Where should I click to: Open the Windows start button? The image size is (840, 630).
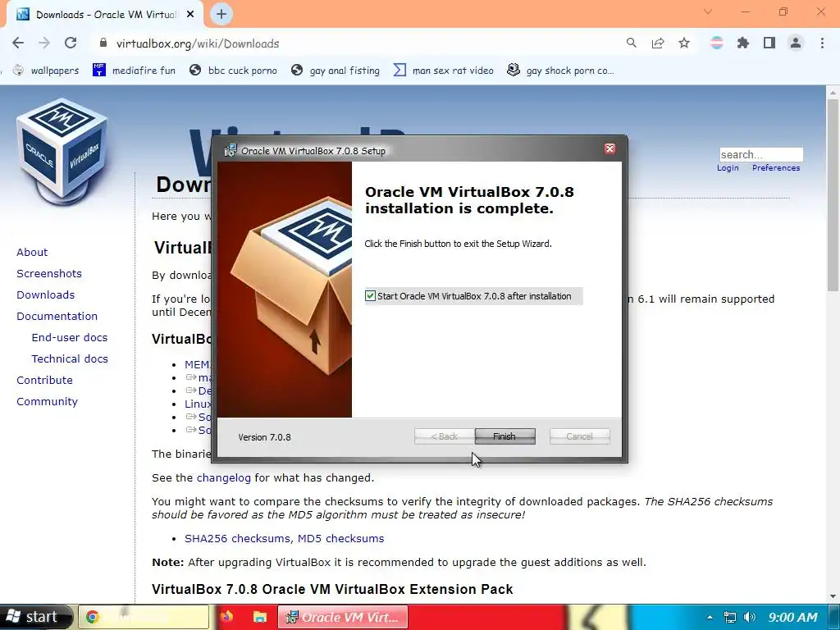[36, 617]
